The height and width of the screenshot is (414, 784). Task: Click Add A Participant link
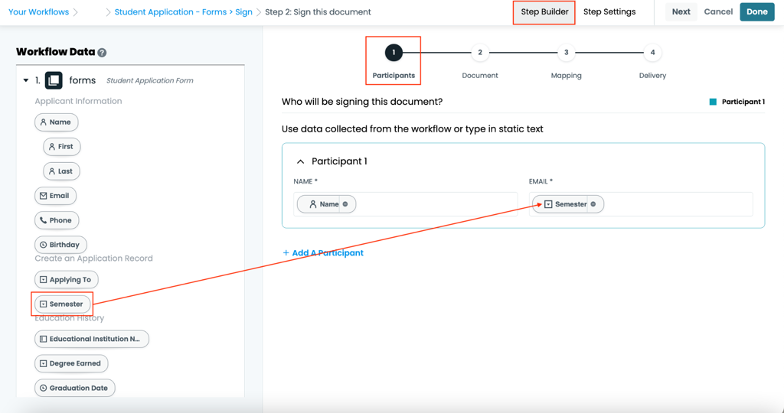(x=323, y=253)
